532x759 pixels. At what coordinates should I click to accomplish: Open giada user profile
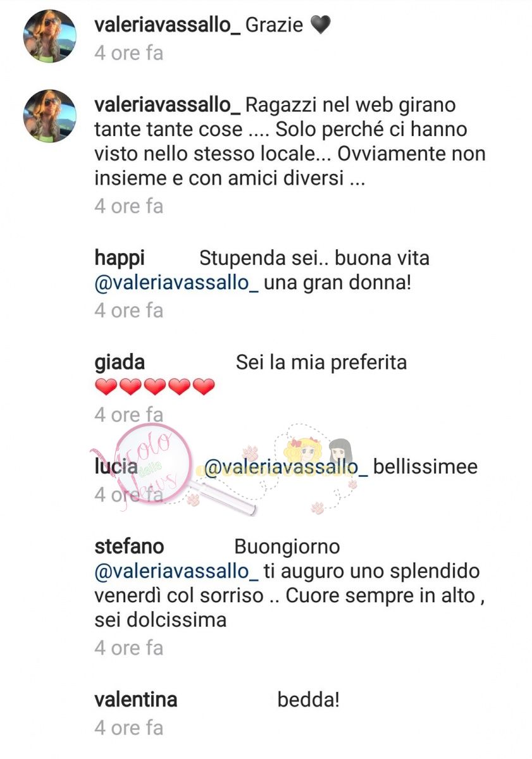tap(119, 363)
